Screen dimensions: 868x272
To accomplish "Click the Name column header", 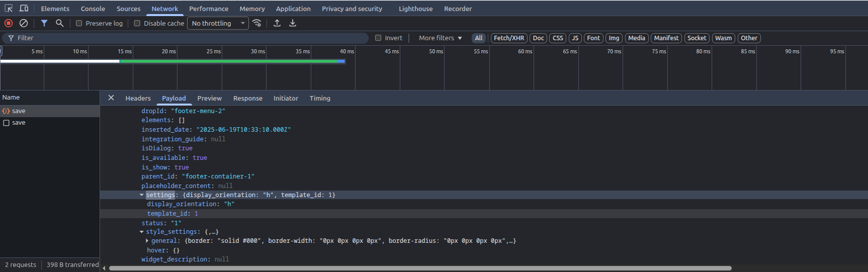I will (x=50, y=98).
